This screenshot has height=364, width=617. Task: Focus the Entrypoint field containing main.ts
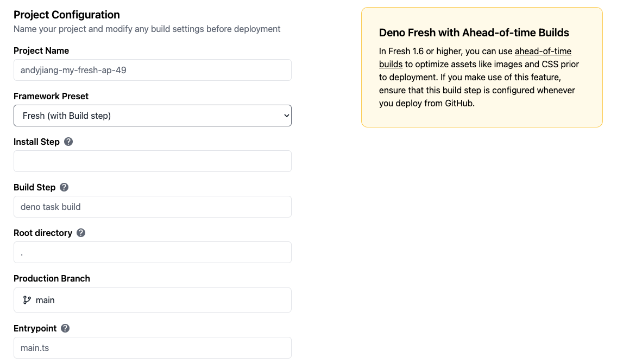[x=152, y=348]
